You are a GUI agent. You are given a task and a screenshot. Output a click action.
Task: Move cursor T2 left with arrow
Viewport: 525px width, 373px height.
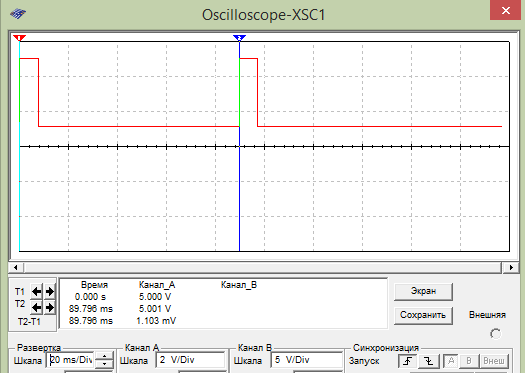(x=36, y=307)
